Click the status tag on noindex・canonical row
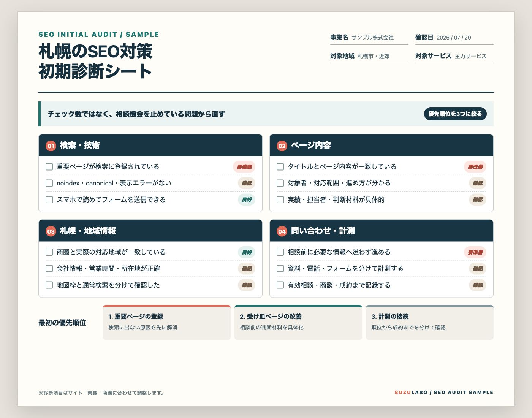 coord(247,183)
